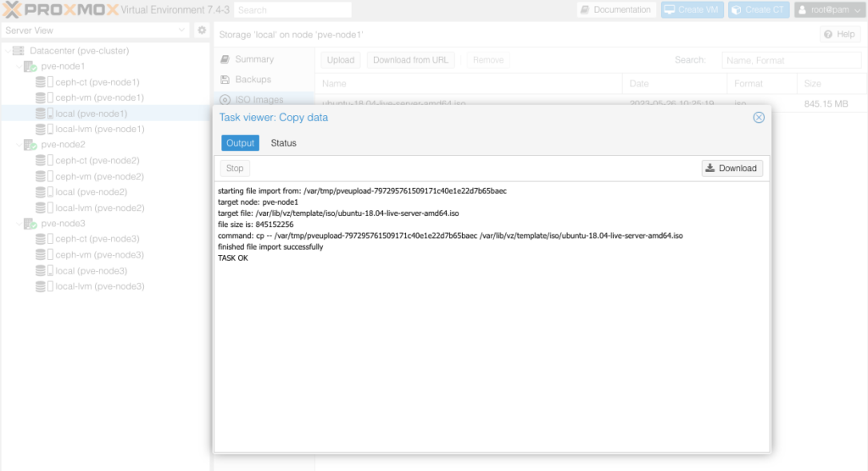The height and width of the screenshot is (471, 868).
Task: Click the Create CT button
Action: pyautogui.click(x=759, y=9)
